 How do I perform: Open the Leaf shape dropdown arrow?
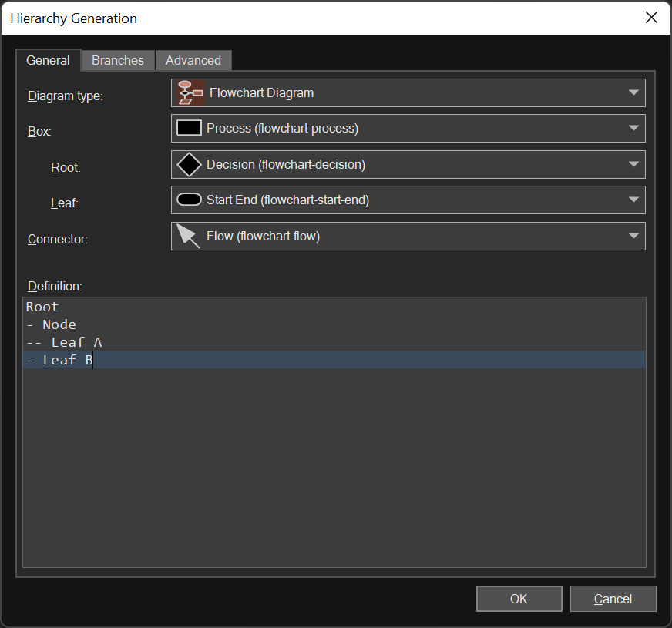tap(633, 200)
